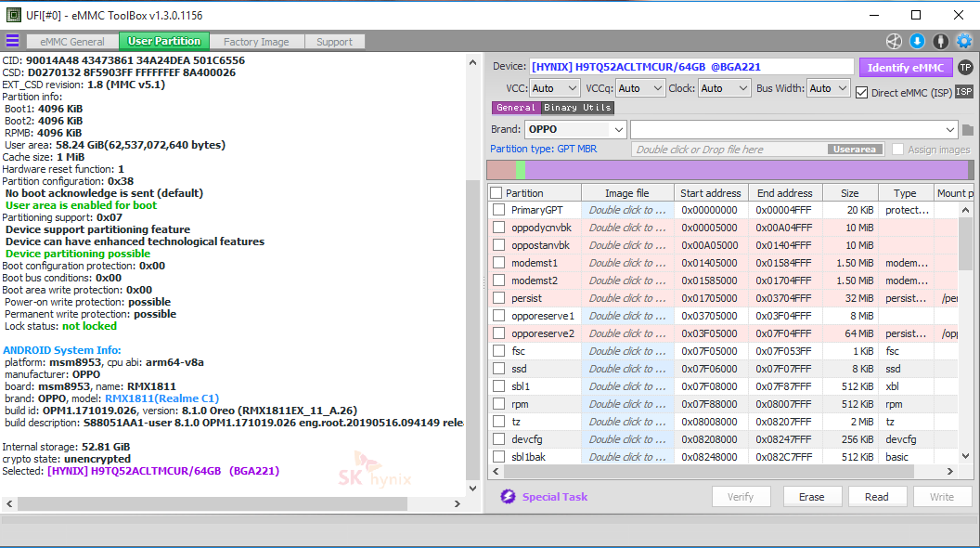Open the Clock Auto dropdown
This screenshot has width=980, height=548.
[x=724, y=88]
